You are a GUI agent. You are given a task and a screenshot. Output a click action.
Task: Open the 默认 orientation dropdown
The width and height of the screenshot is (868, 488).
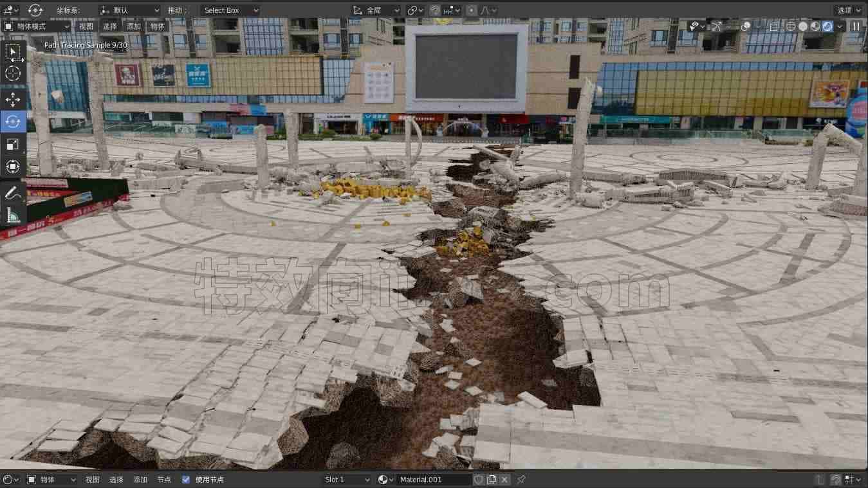coord(129,10)
